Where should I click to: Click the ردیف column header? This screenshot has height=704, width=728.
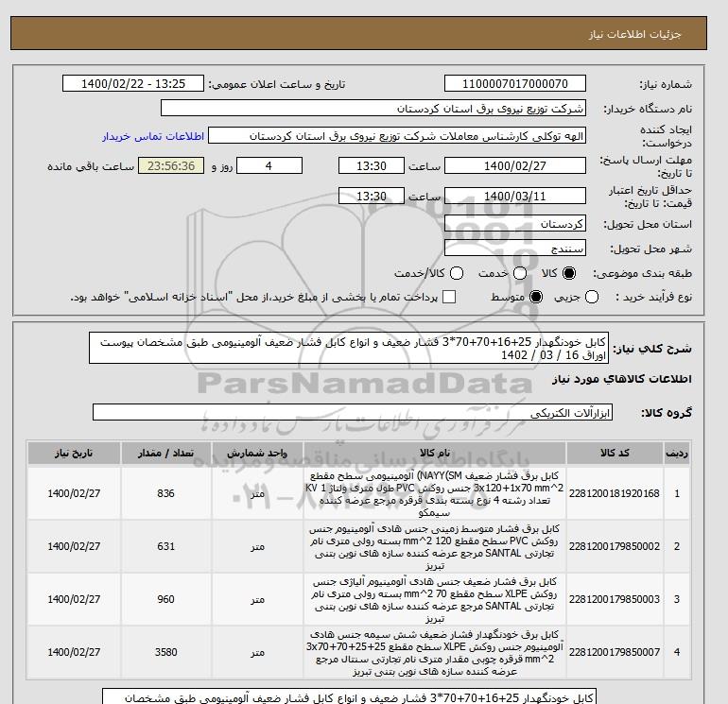coord(677,453)
